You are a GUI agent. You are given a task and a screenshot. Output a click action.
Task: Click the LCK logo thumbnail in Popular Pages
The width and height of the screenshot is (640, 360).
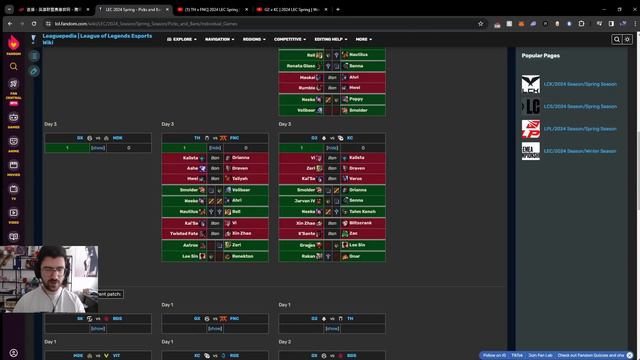[531, 84]
